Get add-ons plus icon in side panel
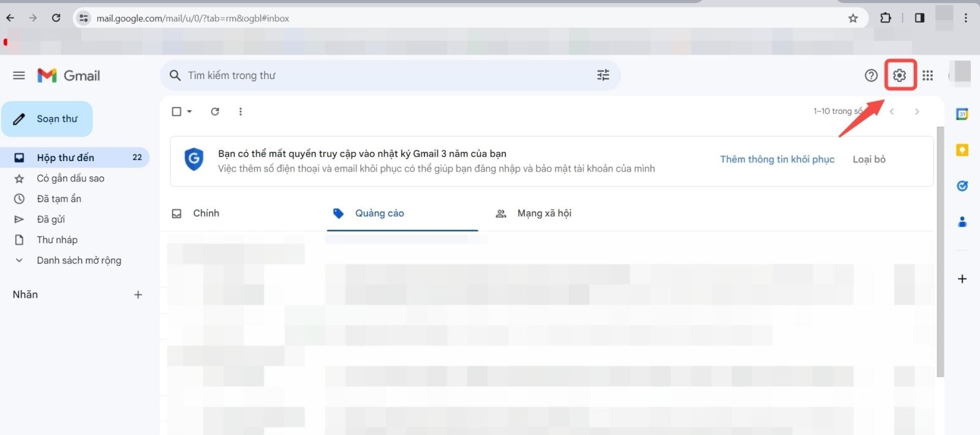980x435 pixels. 962,279
